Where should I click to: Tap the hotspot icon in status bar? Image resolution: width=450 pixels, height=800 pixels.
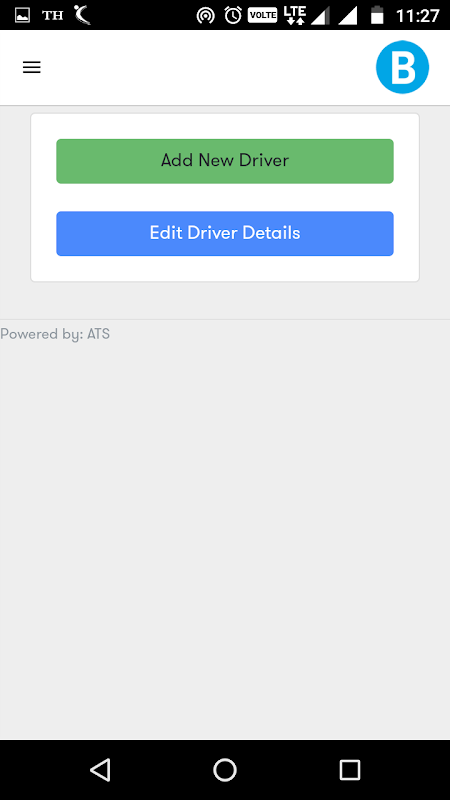tap(206, 16)
